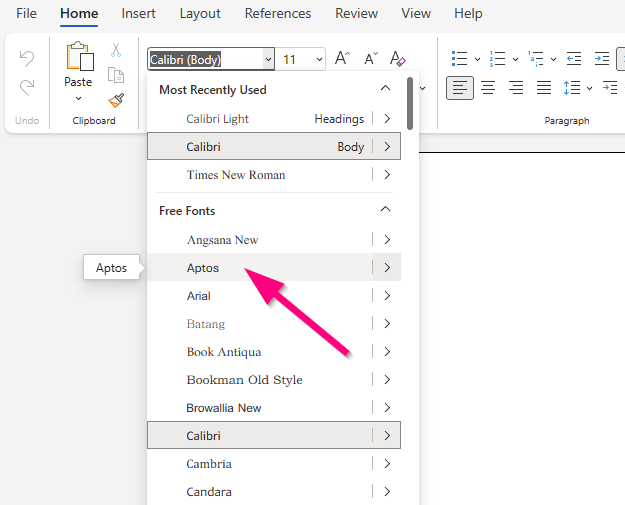625x505 pixels.
Task: Decrease paragraph indent
Action: (574, 59)
